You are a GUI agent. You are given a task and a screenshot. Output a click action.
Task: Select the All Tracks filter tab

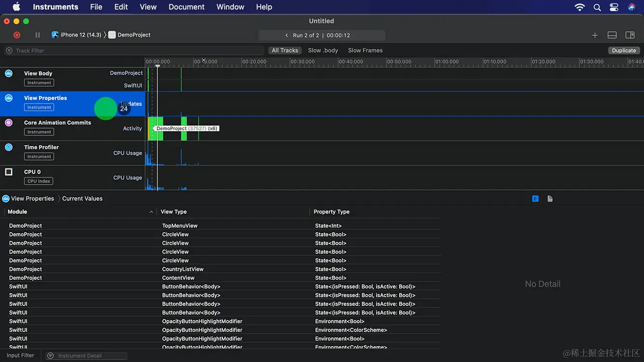pos(285,50)
